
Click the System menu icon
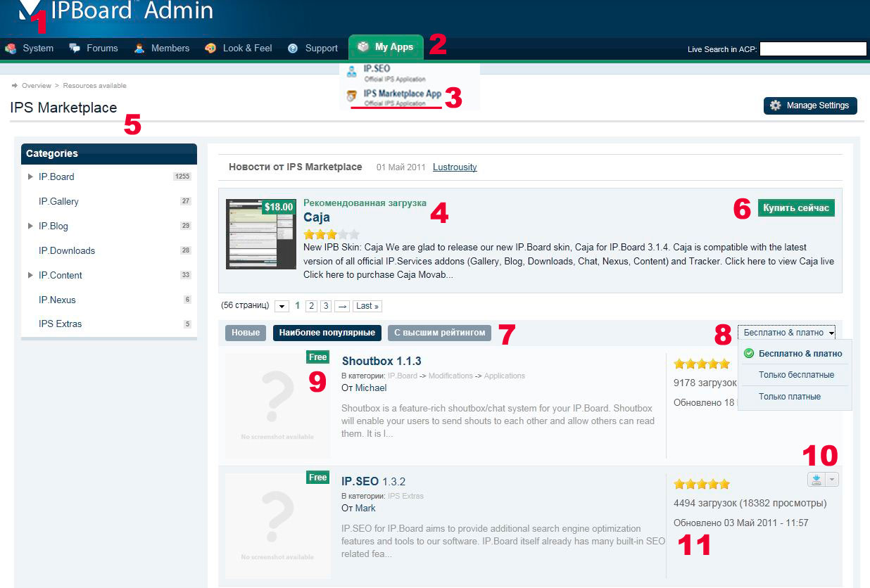coord(11,49)
